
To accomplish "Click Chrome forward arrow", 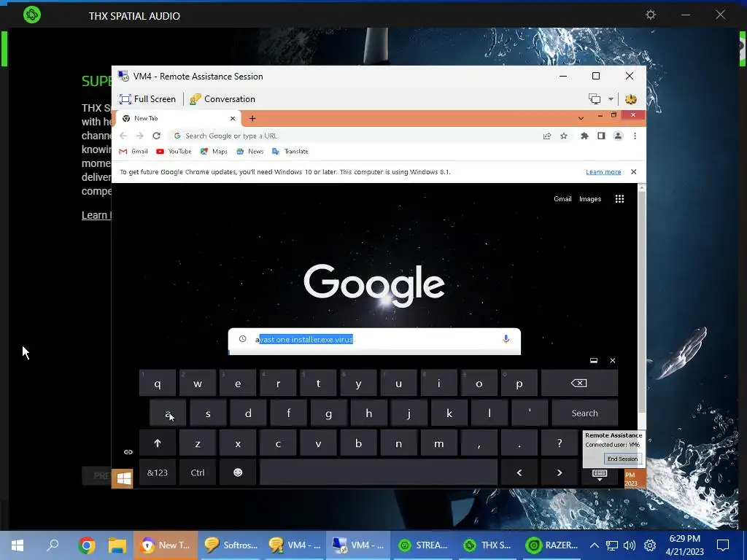I will pyautogui.click(x=139, y=136).
